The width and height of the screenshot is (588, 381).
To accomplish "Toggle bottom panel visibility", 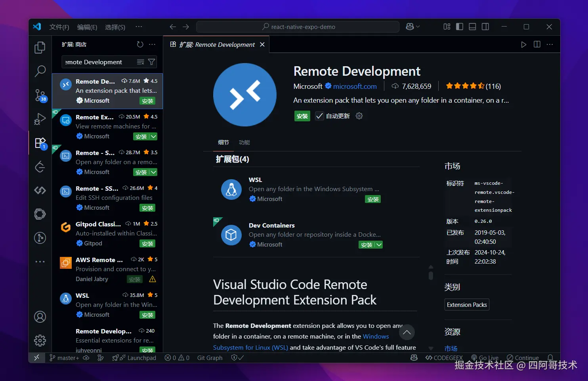I will point(472,27).
